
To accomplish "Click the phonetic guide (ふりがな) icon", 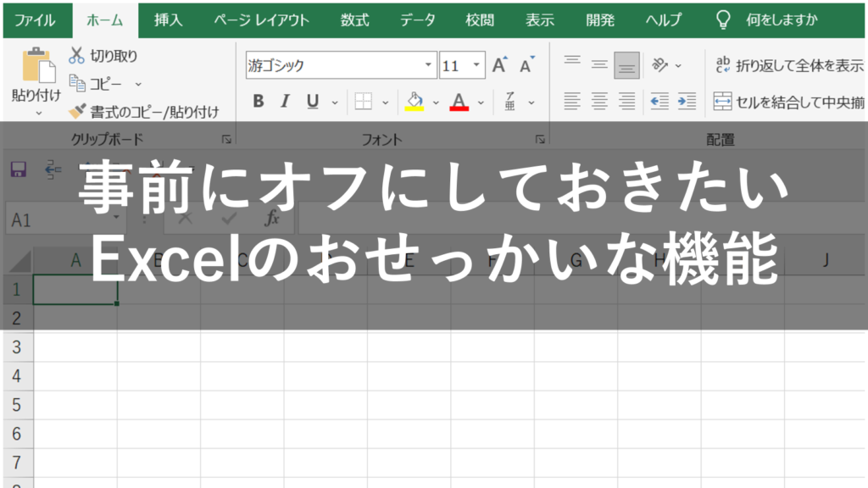I will (x=509, y=102).
